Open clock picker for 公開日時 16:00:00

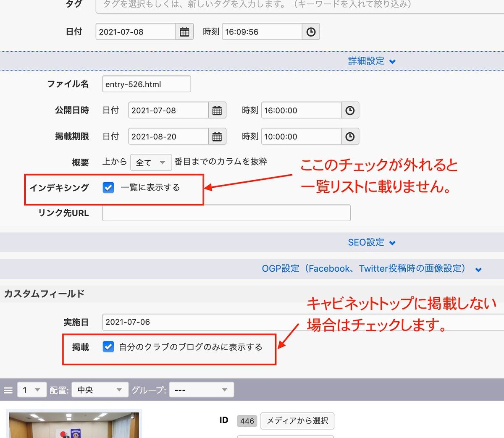350,110
